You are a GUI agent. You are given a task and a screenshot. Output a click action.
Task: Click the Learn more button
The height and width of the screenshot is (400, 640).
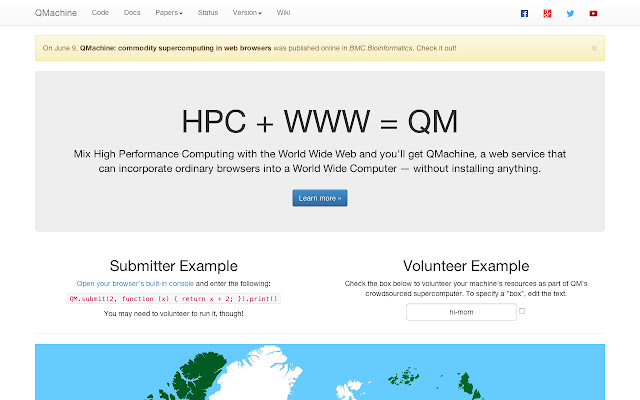[x=320, y=198]
